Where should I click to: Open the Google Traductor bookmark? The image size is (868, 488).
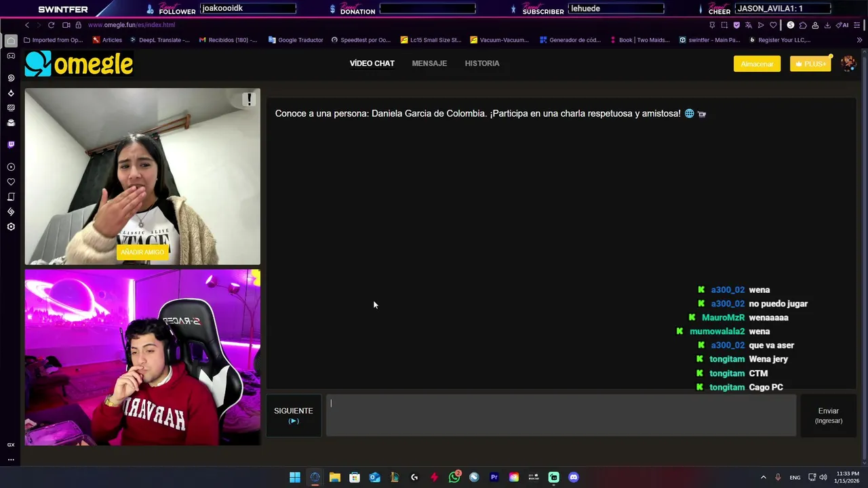click(296, 40)
